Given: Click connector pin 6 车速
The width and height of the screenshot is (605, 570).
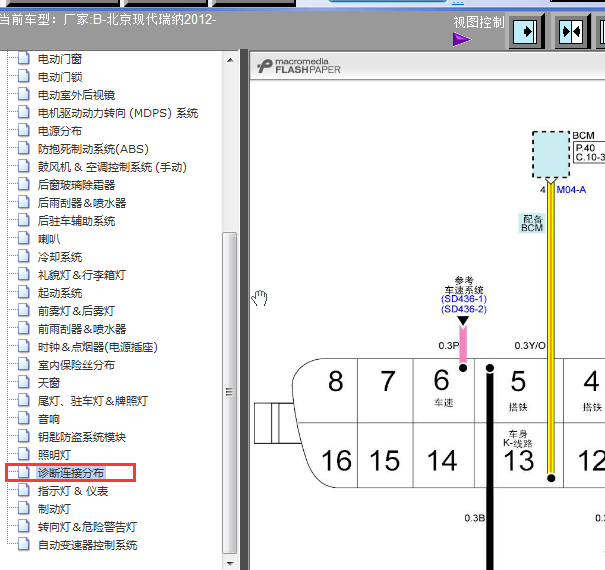Looking at the screenshot, I should point(443,390).
